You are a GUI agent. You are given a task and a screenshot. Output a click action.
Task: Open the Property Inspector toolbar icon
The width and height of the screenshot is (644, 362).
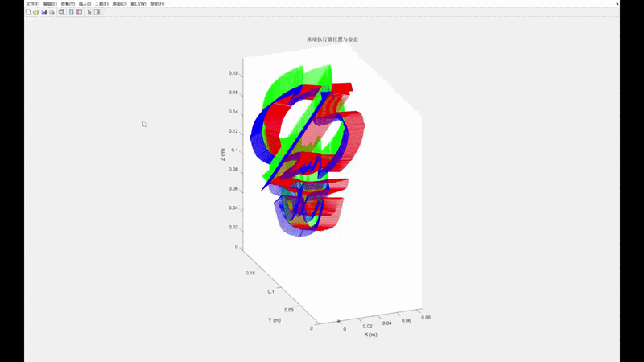tap(97, 12)
